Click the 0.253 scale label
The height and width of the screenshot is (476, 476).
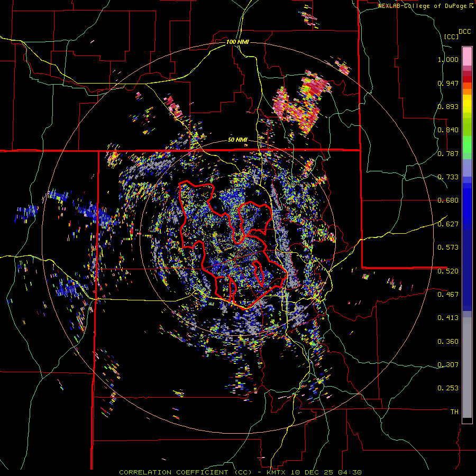(x=448, y=388)
